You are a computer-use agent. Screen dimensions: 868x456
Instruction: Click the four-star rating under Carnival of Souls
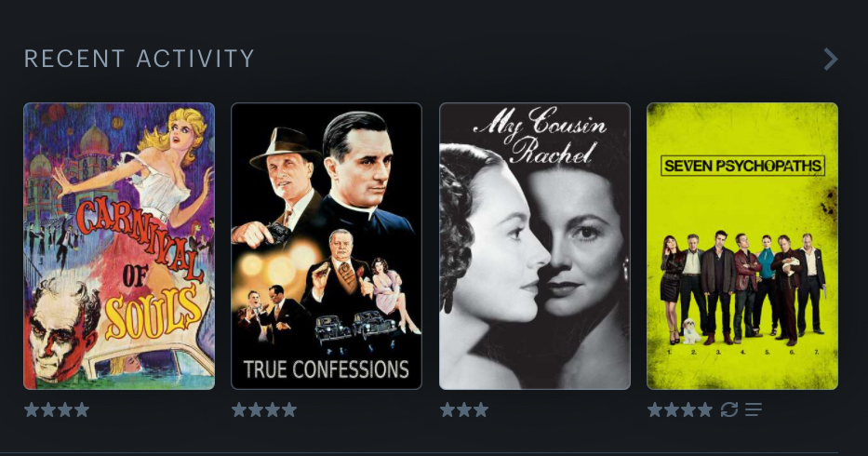point(57,410)
